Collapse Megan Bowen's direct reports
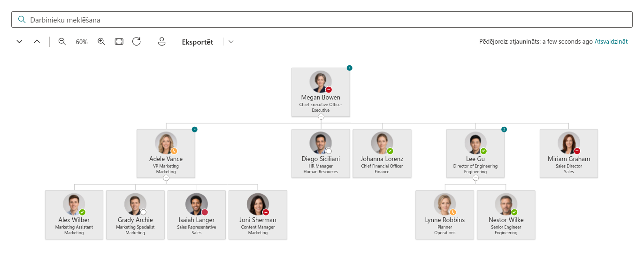The image size is (644, 261). click(321, 116)
